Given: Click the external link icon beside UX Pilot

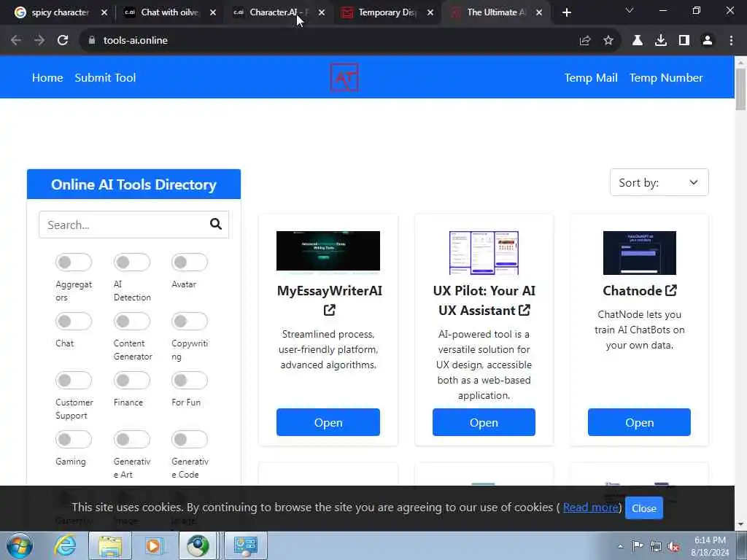Looking at the screenshot, I should 524,310.
